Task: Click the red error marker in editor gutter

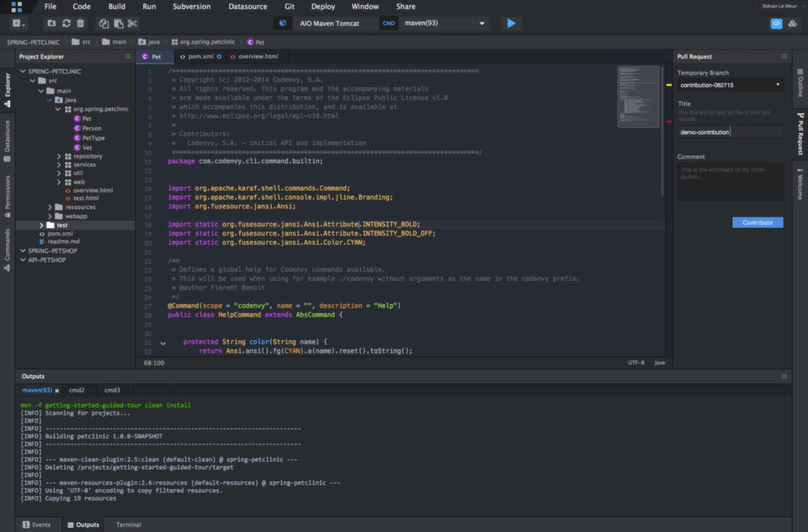Action: 669,122
